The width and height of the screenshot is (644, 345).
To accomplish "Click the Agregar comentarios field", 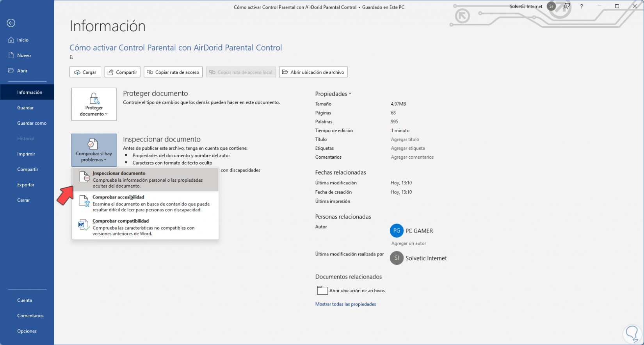I will click(412, 157).
